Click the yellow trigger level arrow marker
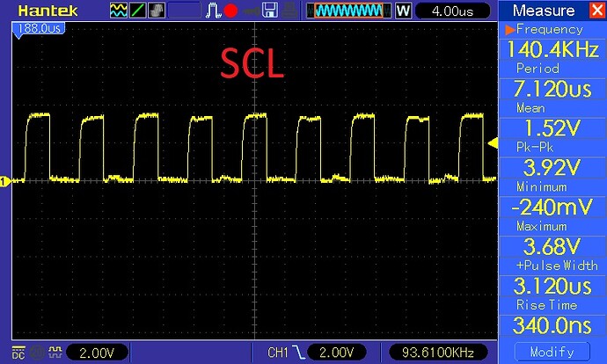Image resolution: width=607 pixels, height=364 pixels. (x=493, y=143)
